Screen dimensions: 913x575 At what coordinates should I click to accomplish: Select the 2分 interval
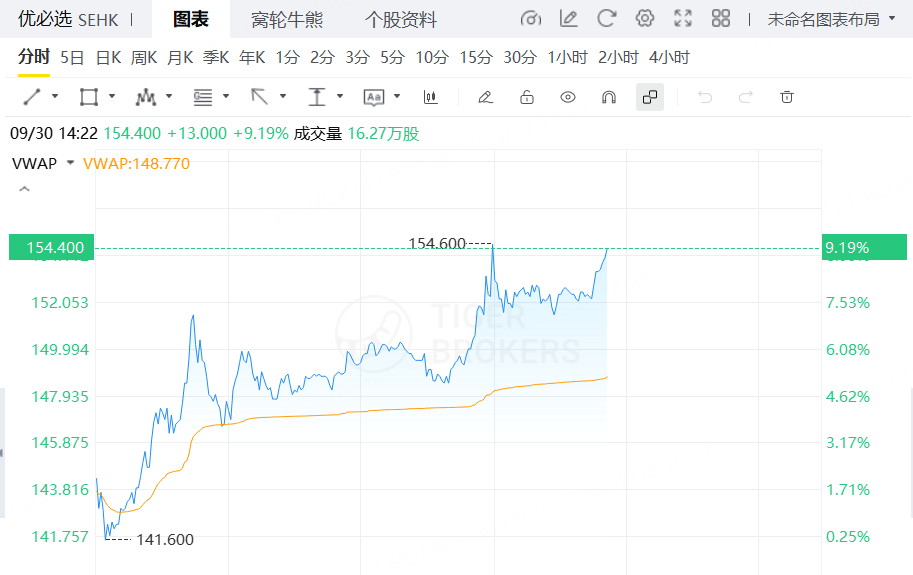323,57
